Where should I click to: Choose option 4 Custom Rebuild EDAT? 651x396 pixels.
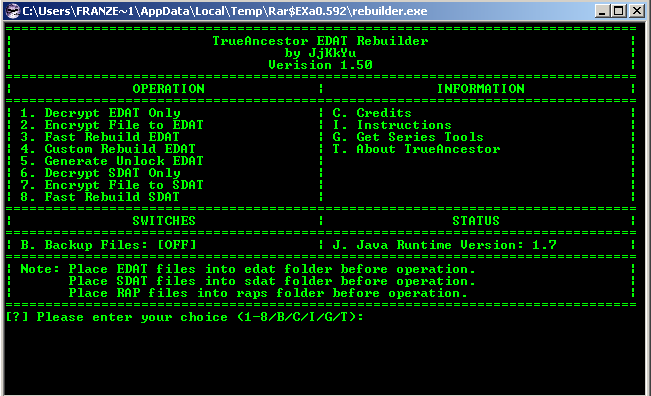(108, 149)
